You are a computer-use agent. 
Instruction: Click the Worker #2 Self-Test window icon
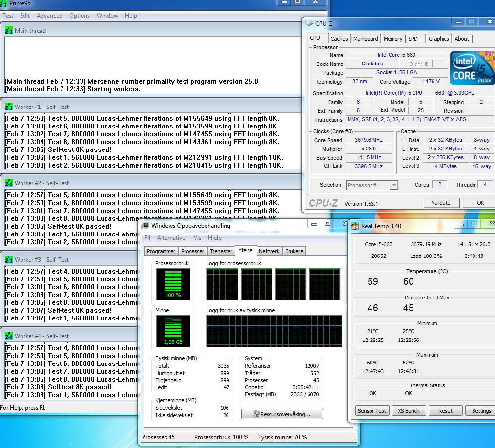pos(9,183)
